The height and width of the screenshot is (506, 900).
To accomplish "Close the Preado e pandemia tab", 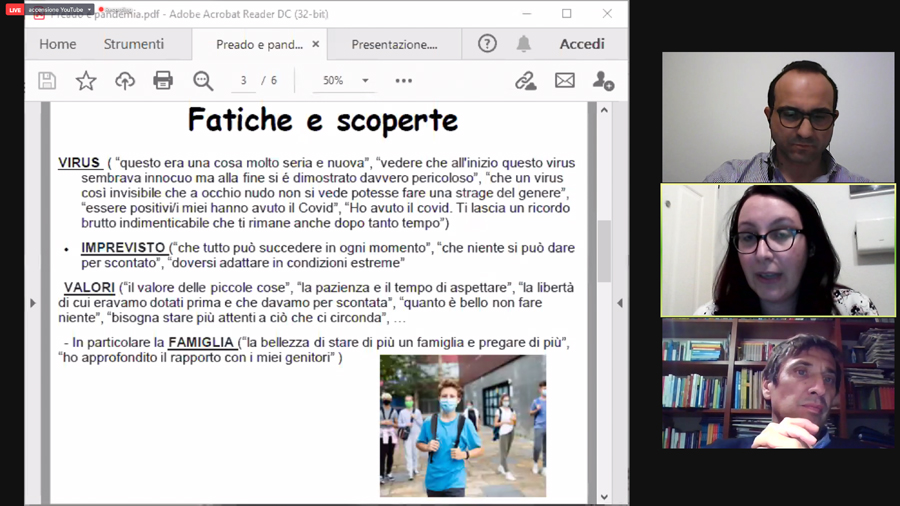I will 316,44.
